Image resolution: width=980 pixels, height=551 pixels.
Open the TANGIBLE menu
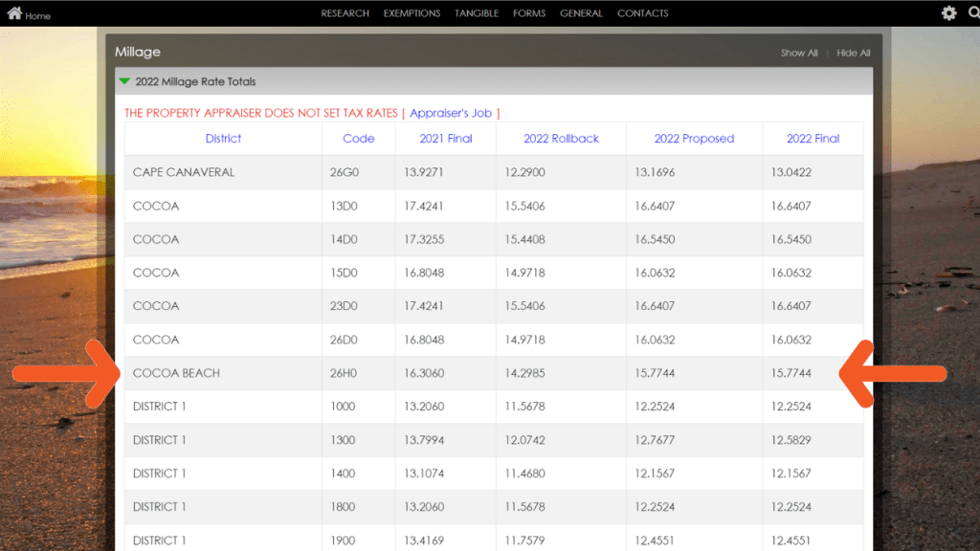pyautogui.click(x=477, y=13)
